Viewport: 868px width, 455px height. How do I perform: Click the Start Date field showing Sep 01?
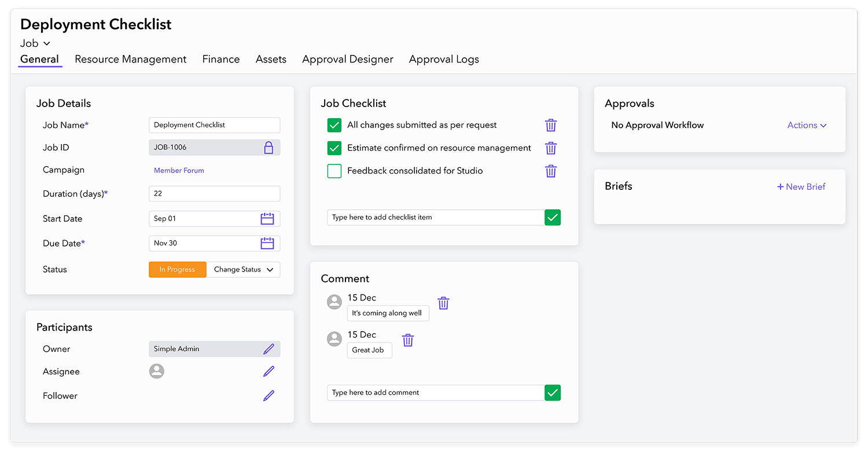click(x=214, y=219)
